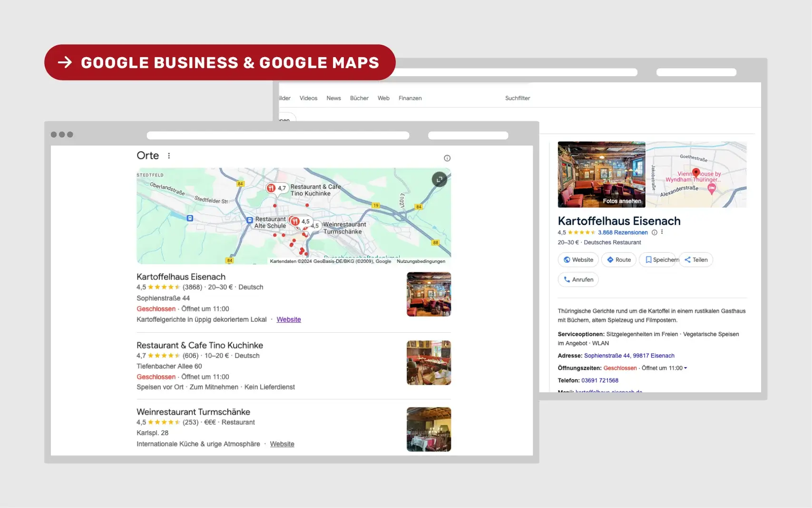The height and width of the screenshot is (508, 812).
Task: Click the phone number 03691 721568
Action: tap(600, 380)
